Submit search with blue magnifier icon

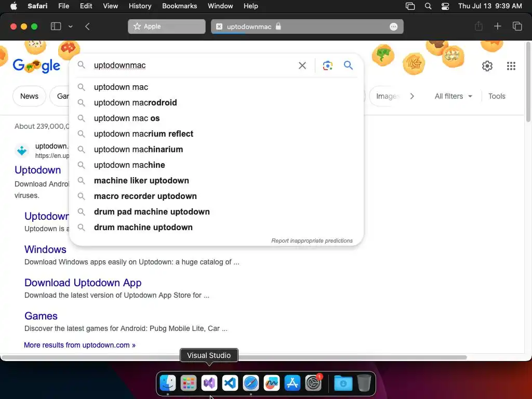click(x=348, y=65)
